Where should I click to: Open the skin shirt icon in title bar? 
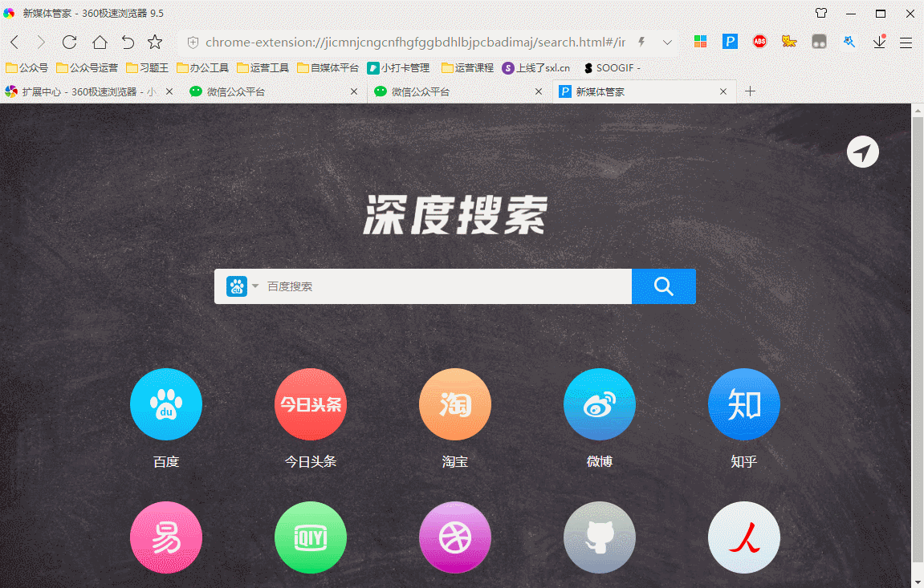pos(821,13)
